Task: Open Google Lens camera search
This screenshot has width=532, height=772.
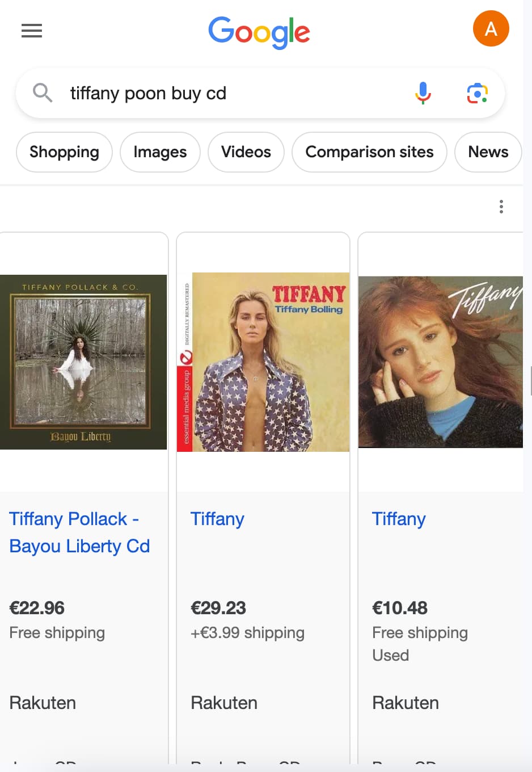Action: point(477,93)
